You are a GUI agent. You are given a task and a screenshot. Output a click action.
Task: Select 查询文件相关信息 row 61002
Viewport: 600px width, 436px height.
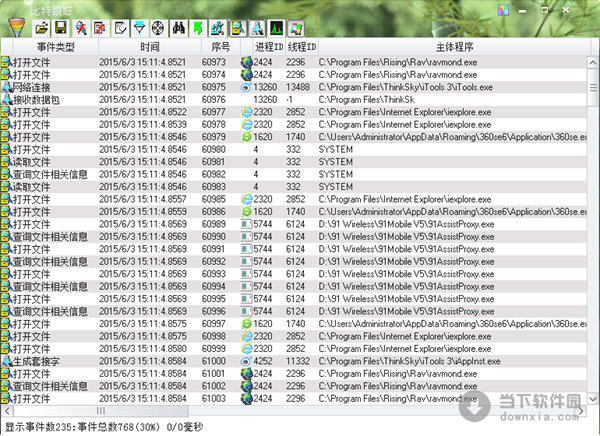coord(294,386)
